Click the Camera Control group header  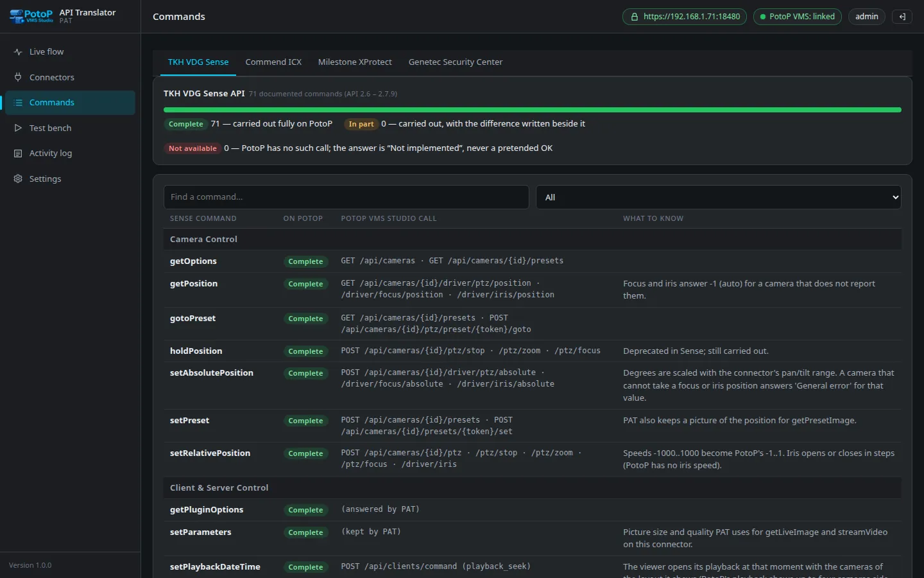[x=533, y=239]
